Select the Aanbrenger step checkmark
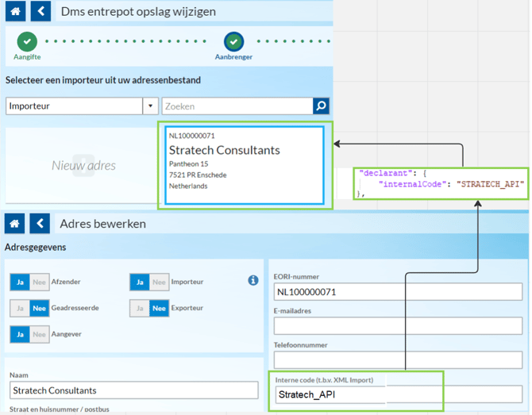The image size is (532, 415). pos(233,41)
